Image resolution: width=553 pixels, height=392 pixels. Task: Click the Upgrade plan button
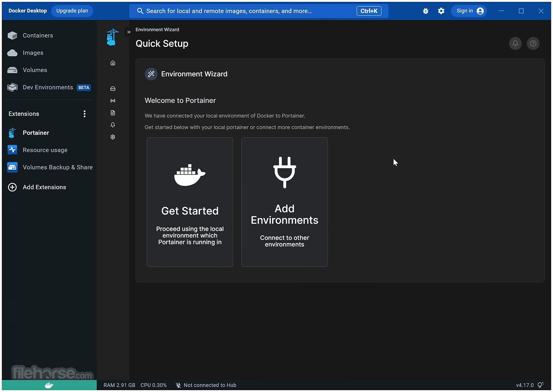point(72,11)
